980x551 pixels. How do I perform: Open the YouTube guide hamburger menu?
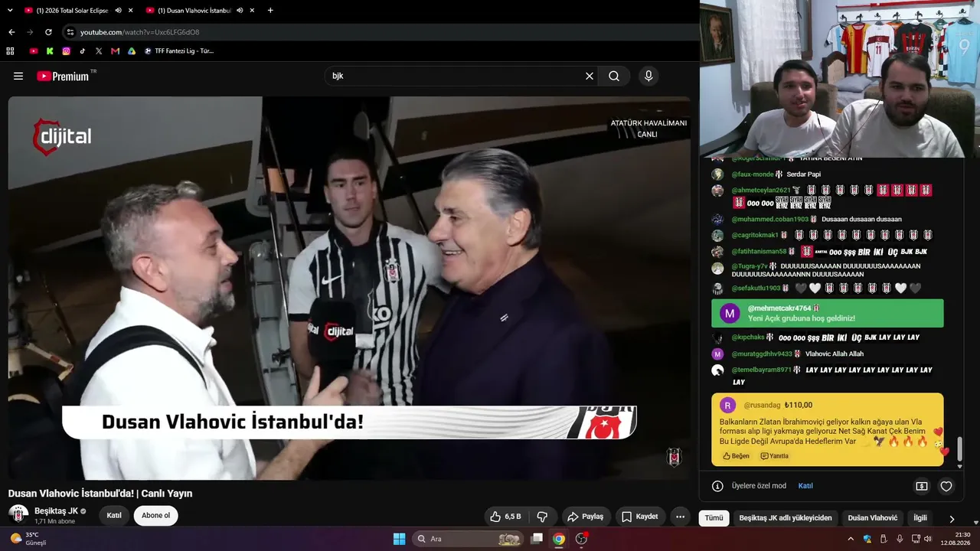18,76
